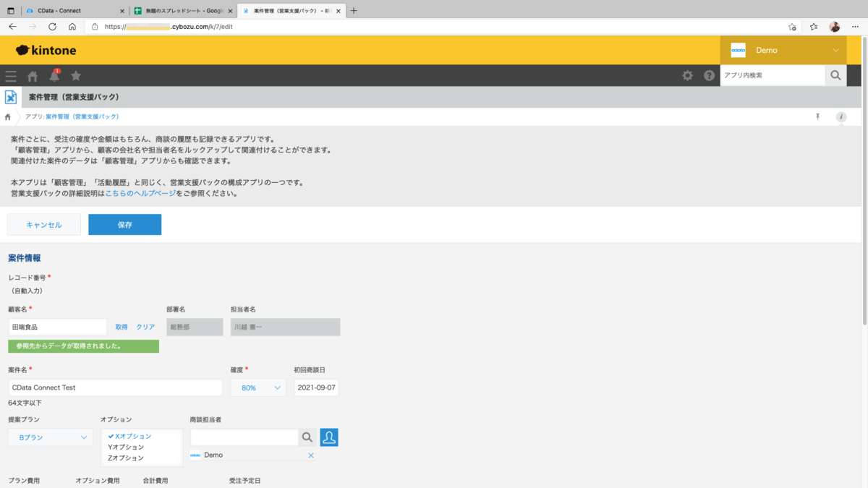Click 取得 lookup link
This screenshot has width=868, height=488.
[x=122, y=327]
